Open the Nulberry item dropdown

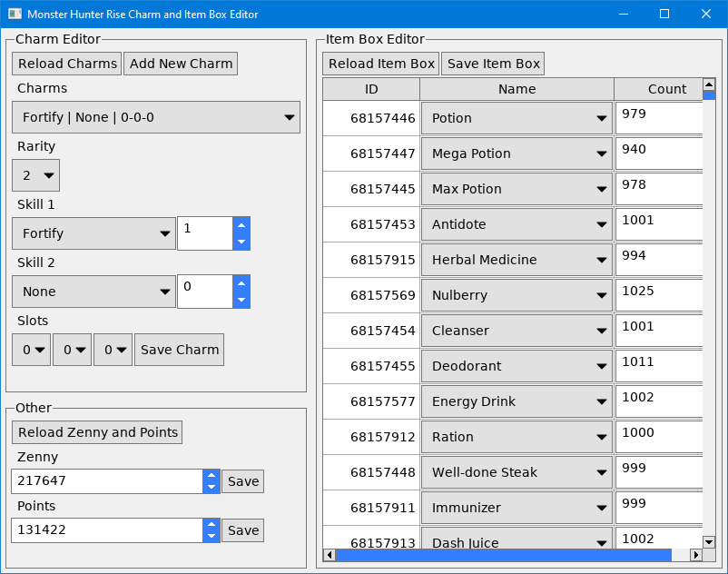(516, 295)
